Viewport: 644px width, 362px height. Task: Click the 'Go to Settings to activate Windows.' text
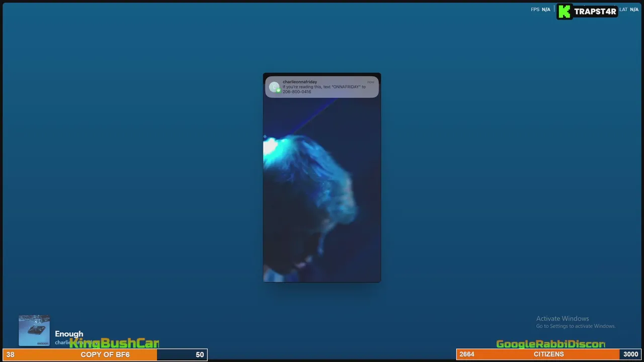point(576,326)
